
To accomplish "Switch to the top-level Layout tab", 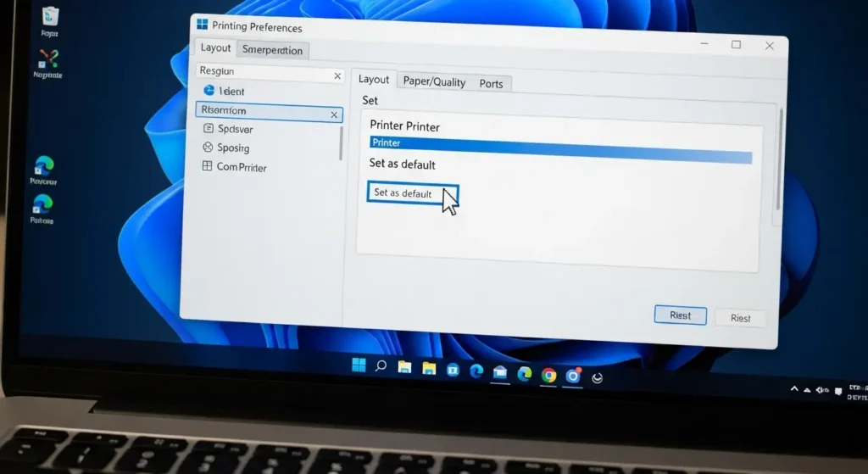I will pyautogui.click(x=215, y=47).
